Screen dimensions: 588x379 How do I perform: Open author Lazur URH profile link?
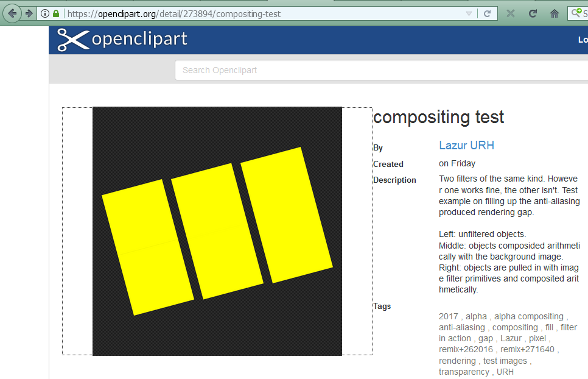pos(466,145)
